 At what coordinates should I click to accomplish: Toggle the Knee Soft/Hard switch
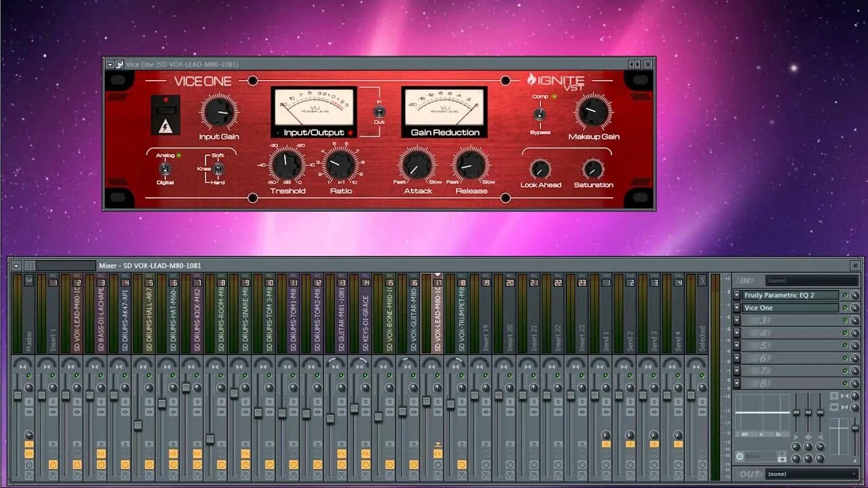pyautogui.click(x=218, y=169)
